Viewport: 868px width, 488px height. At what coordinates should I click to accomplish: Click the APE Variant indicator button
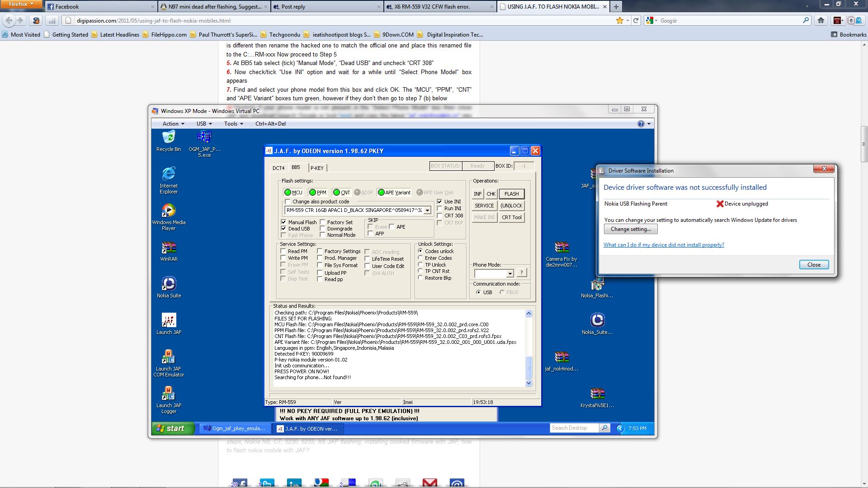pyautogui.click(x=394, y=192)
